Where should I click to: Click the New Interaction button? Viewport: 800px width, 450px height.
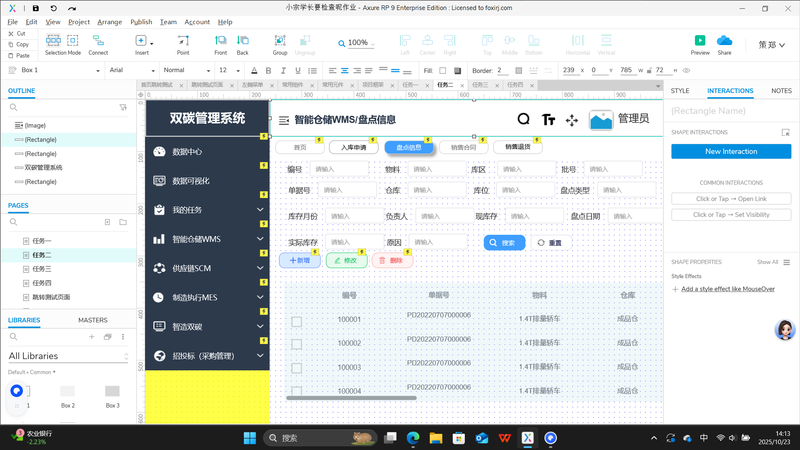pos(731,151)
